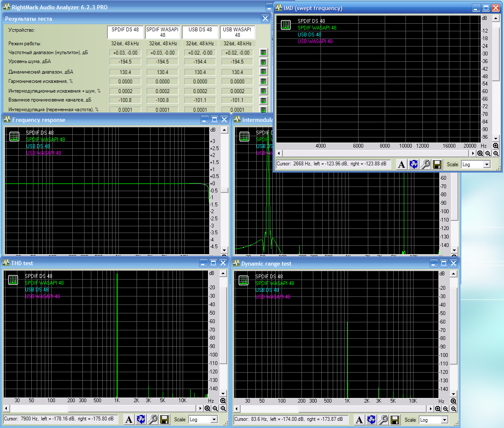Open graph icon for Уровень шума row
This screenshot has height=428, width=504.
tap(263, 62)
